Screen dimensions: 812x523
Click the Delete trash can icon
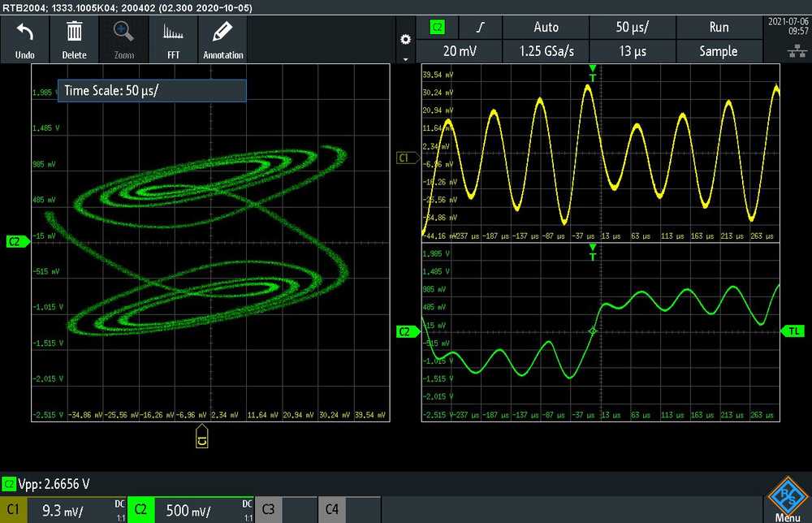74,32
